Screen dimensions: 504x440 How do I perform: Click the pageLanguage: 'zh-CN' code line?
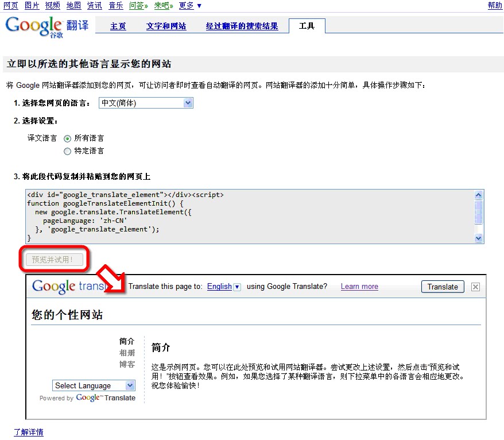tap(85, 221)
